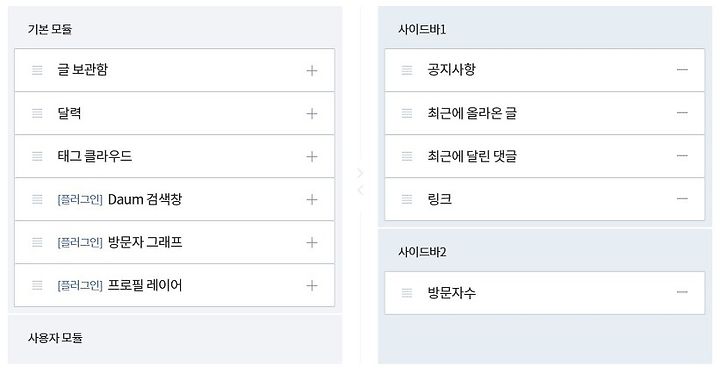Click left arrow between the panels
The image size is (720, 380).
coord(360,190)
